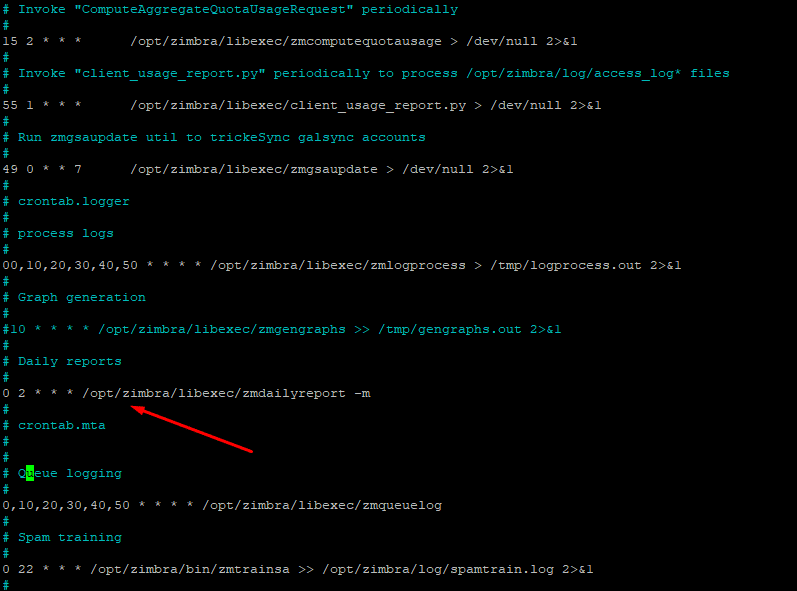
Task: Click the client_usage_report.py cron entry
Action: [x=300, y=105]
